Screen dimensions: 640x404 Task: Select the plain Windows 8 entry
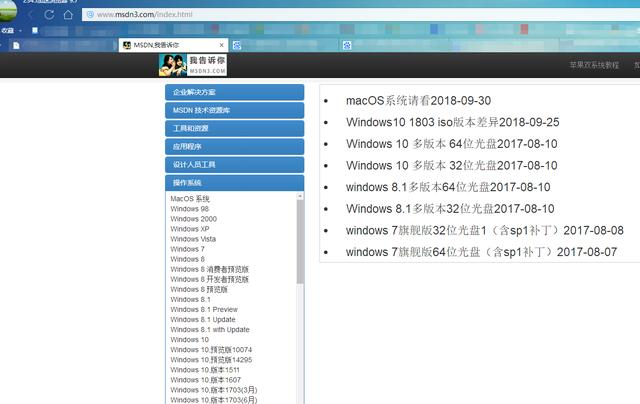(187, 259)
